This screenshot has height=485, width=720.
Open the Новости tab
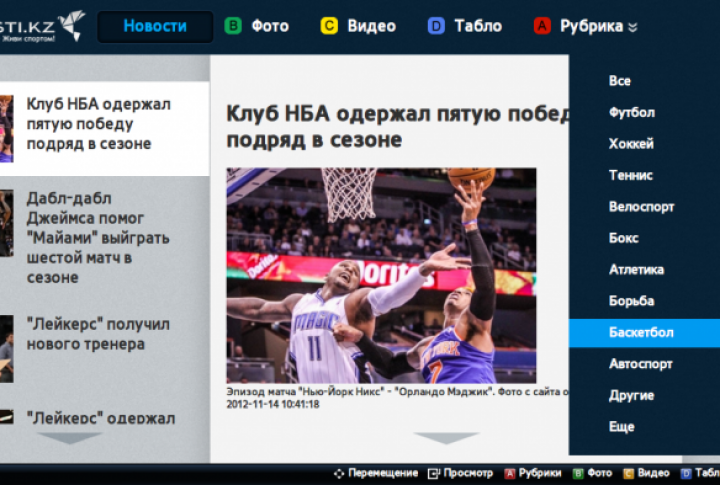(x=155, y=26)
